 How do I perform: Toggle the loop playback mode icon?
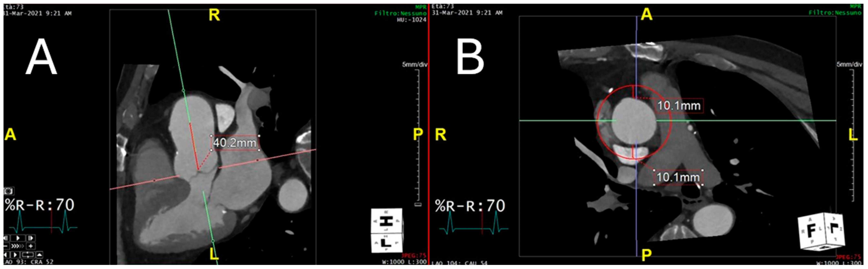28,255
